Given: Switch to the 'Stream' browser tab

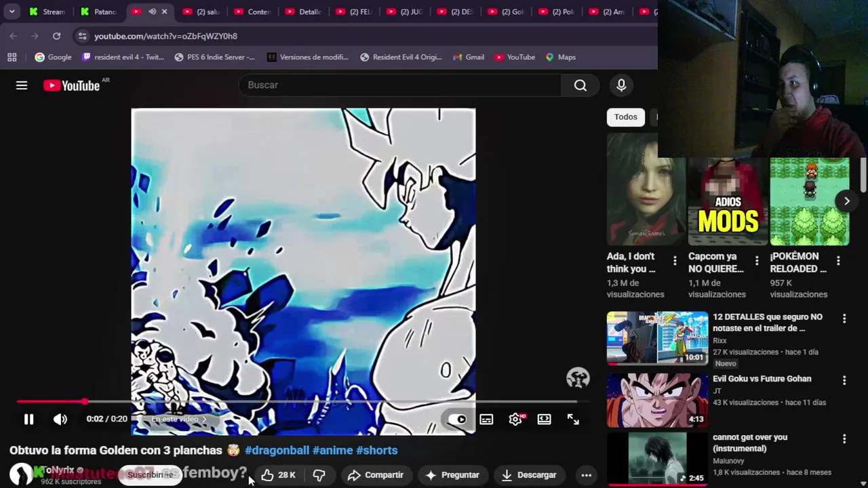Looking at the screenshot, I should [x=47, y=12].
